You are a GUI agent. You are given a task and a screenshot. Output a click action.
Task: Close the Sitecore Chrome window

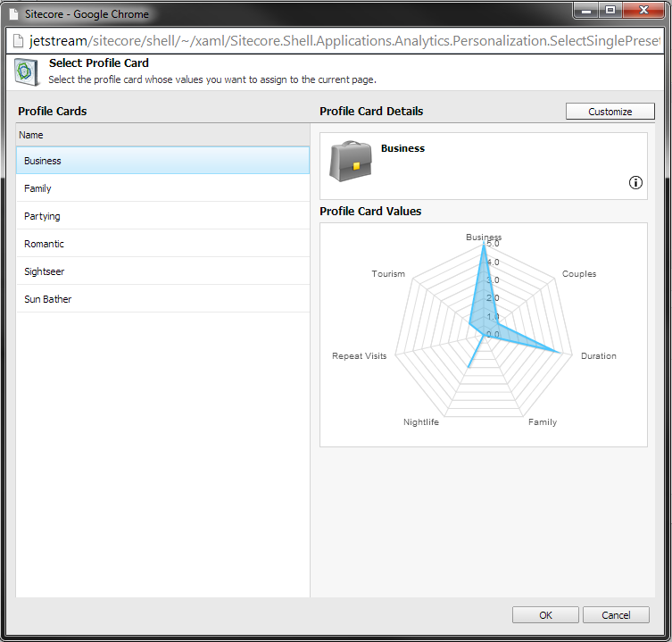643,11
